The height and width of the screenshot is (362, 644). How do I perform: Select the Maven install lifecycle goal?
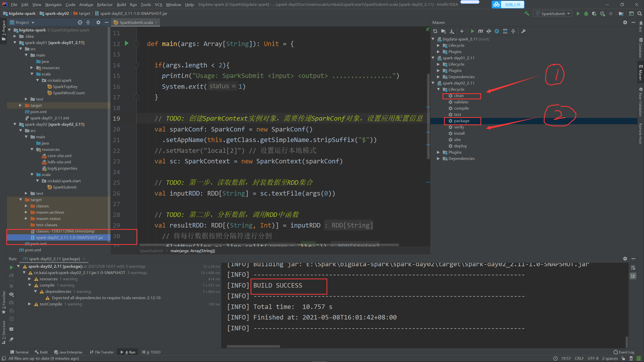pos(459,133)
